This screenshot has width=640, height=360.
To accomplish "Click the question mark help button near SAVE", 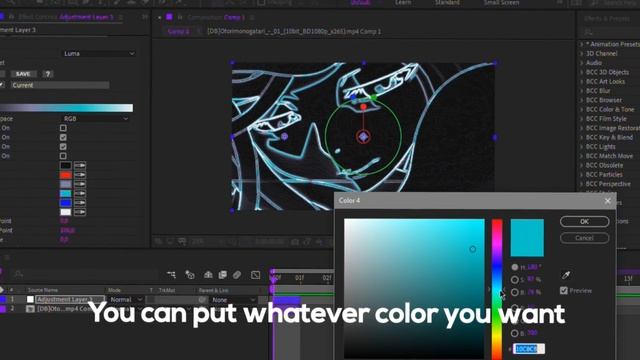I will (48, 74).
